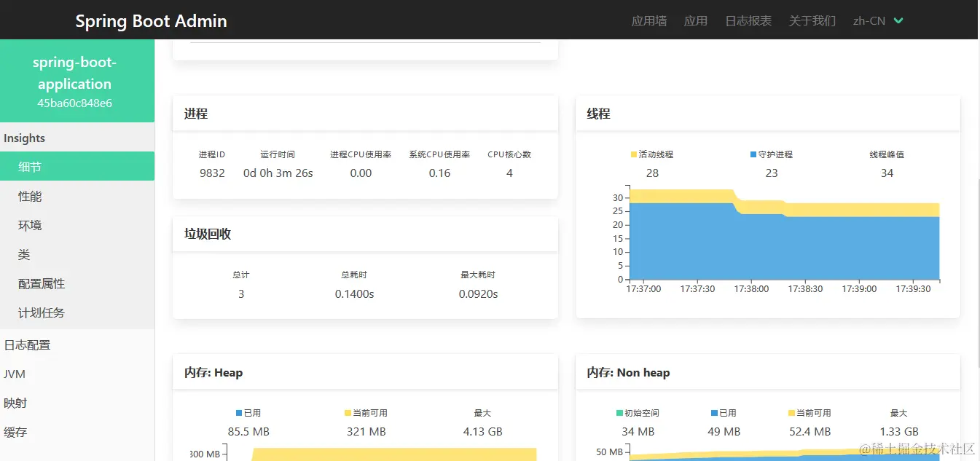Click the 线程 panel title
This screenshot has width=980, height=461.
point(599,114)
